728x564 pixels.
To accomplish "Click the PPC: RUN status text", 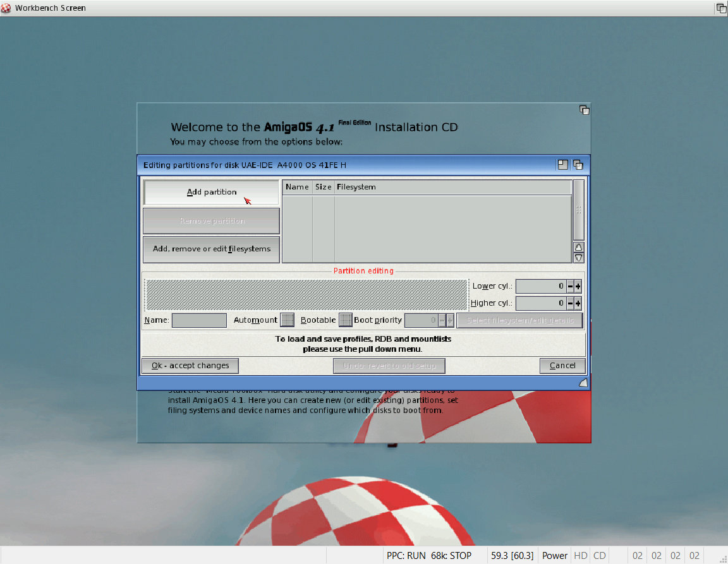I will pyautogui.click(x=406, y=556).
